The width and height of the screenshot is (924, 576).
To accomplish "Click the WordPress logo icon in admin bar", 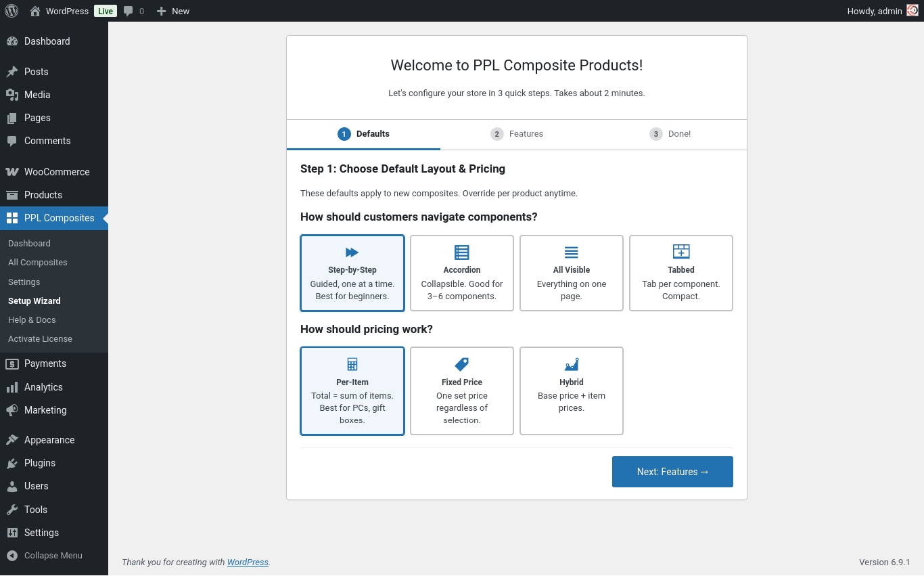I will 11,11.
